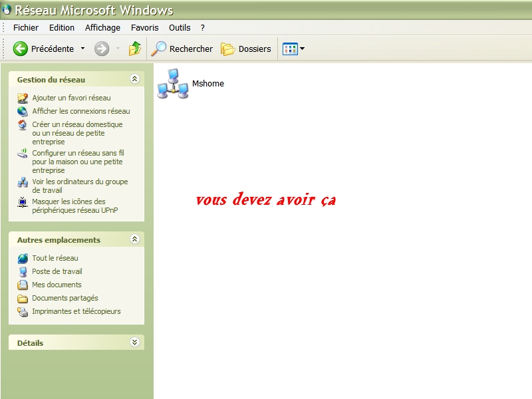
Task: Select the Mshome workgroup icon
Action: [173, 84]
